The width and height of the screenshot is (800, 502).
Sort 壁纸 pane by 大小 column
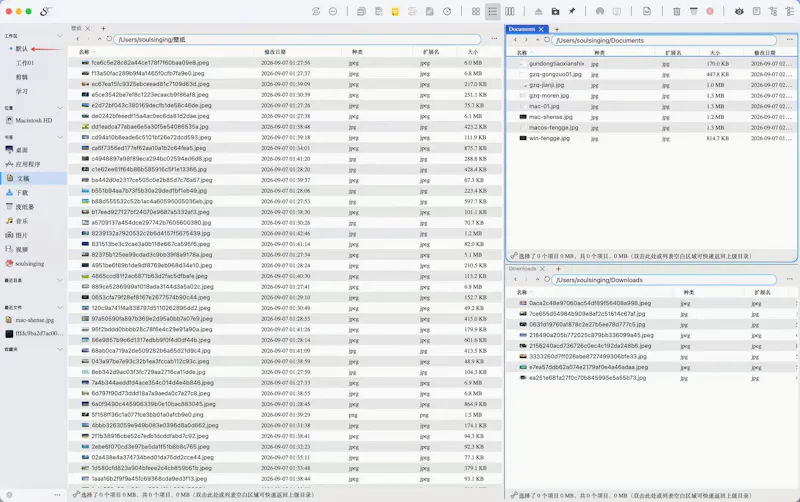(473, 52)
